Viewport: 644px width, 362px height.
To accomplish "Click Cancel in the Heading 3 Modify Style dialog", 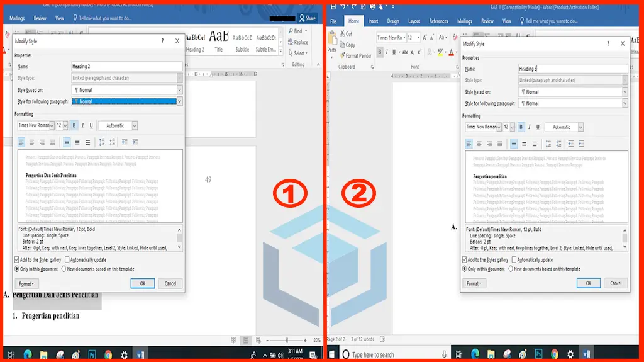I will [616, 283].
